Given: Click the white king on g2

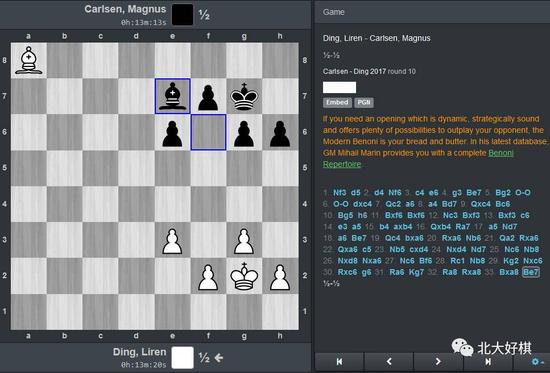Looking at the screenshot, I should pos(244,275).
